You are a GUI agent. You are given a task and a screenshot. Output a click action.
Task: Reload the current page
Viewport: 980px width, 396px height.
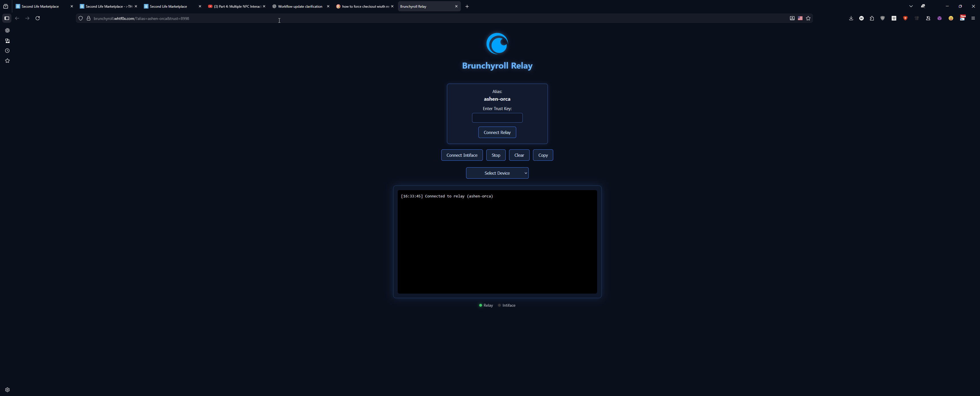pyautogui.click(x=38, y=18)
